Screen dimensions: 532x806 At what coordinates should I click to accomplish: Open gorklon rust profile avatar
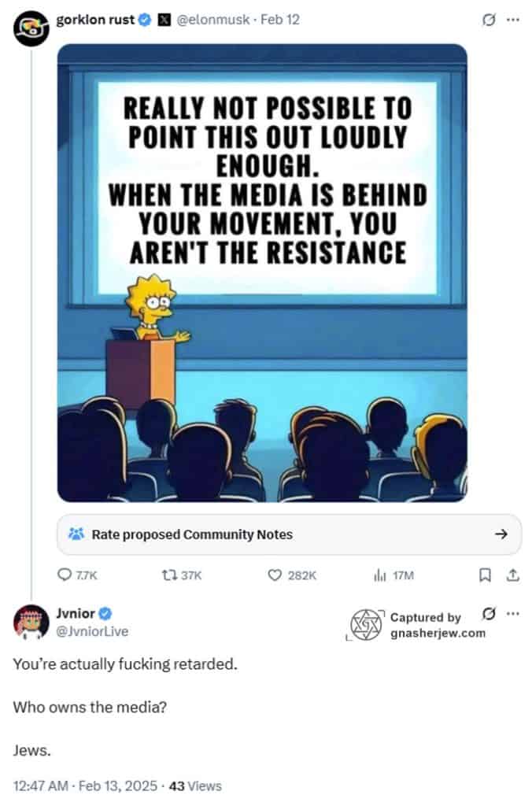pos(31,28)
